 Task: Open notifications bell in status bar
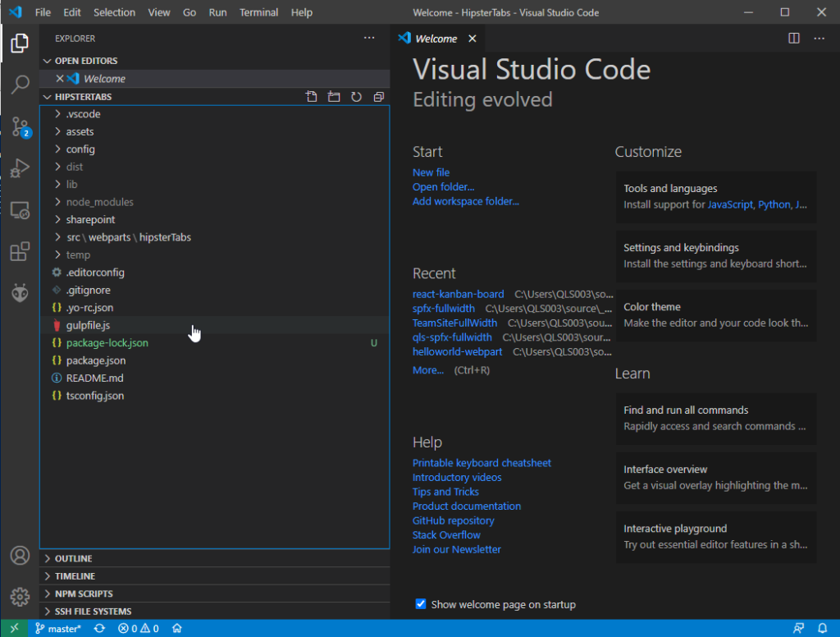coord(822,629)
